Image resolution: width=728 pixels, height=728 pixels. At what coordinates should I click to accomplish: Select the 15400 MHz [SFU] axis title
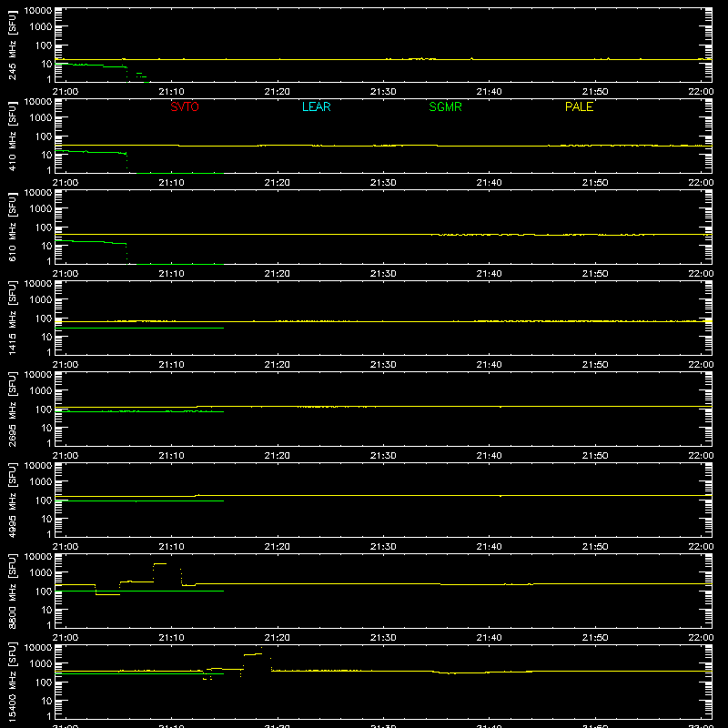click(x=13, y=682)
